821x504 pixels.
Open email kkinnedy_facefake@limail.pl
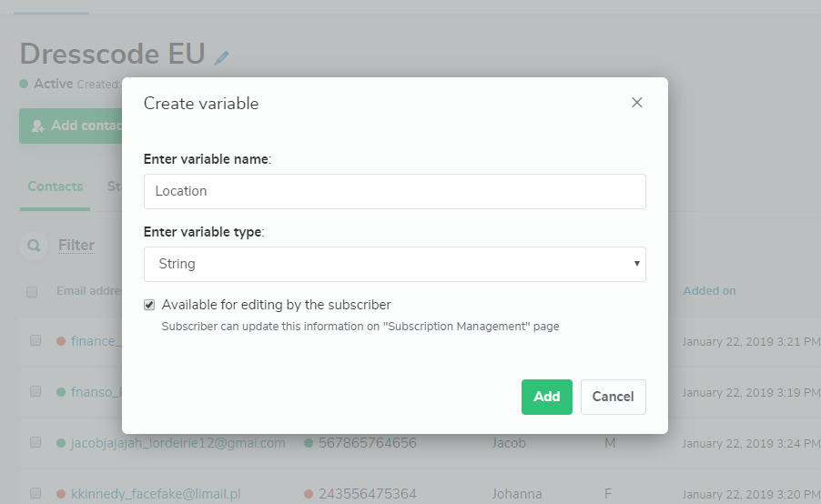point(156,494)
